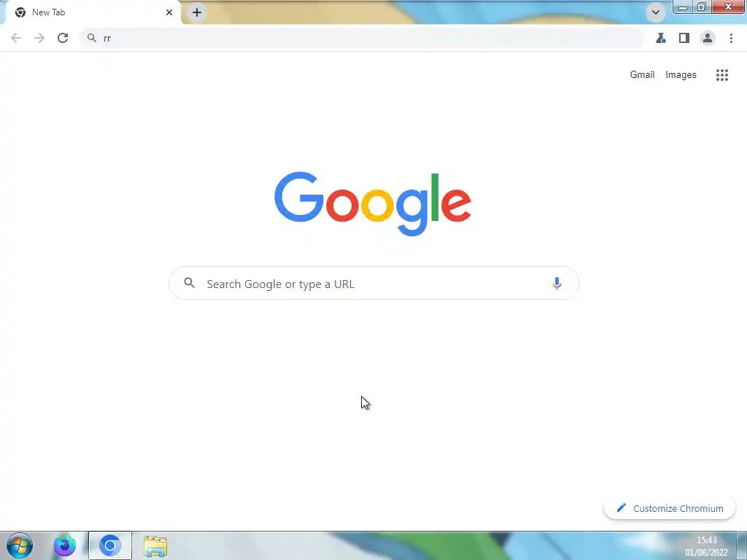Click the Chromium icon on the New Tab tab
Screen dimensions: 747x560
pyautogui.click(x=20, y=12)
